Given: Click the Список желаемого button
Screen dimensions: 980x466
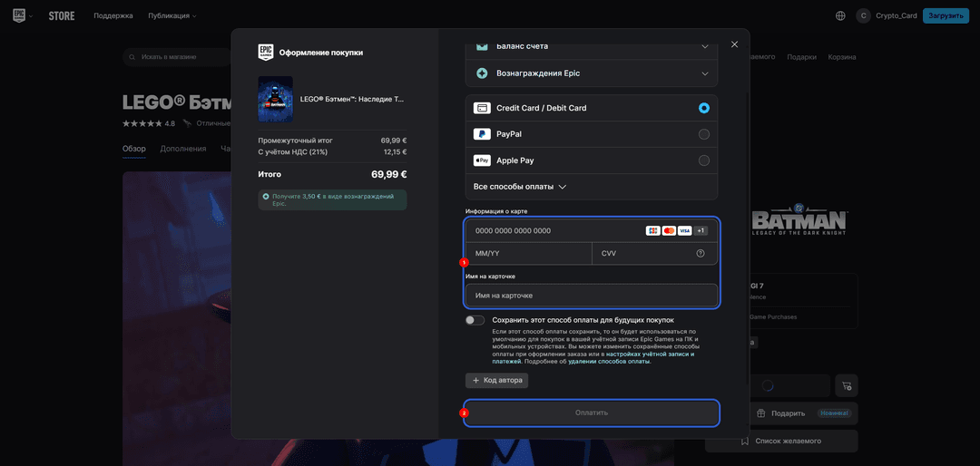Looking at the screenshot, I should point(781,441).
